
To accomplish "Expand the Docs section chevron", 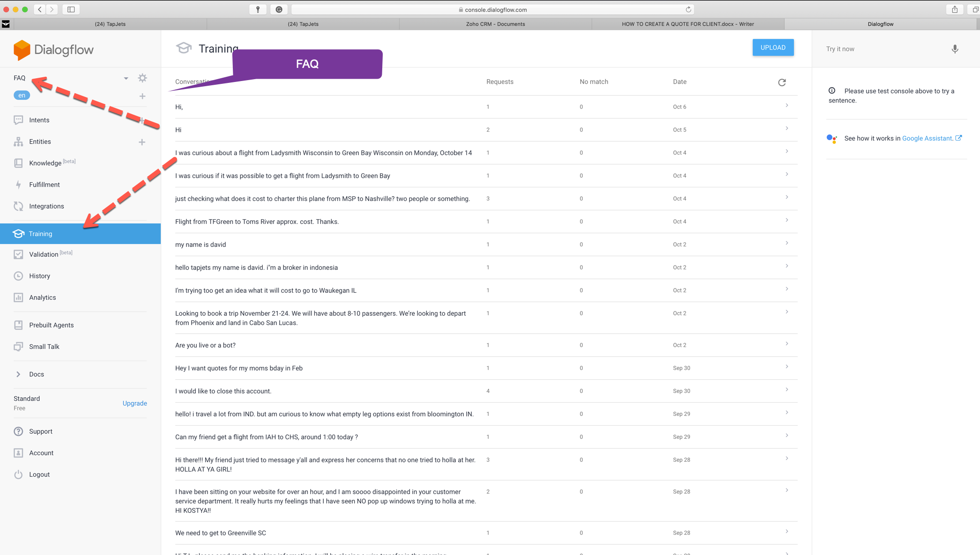I will pos(18,374).
